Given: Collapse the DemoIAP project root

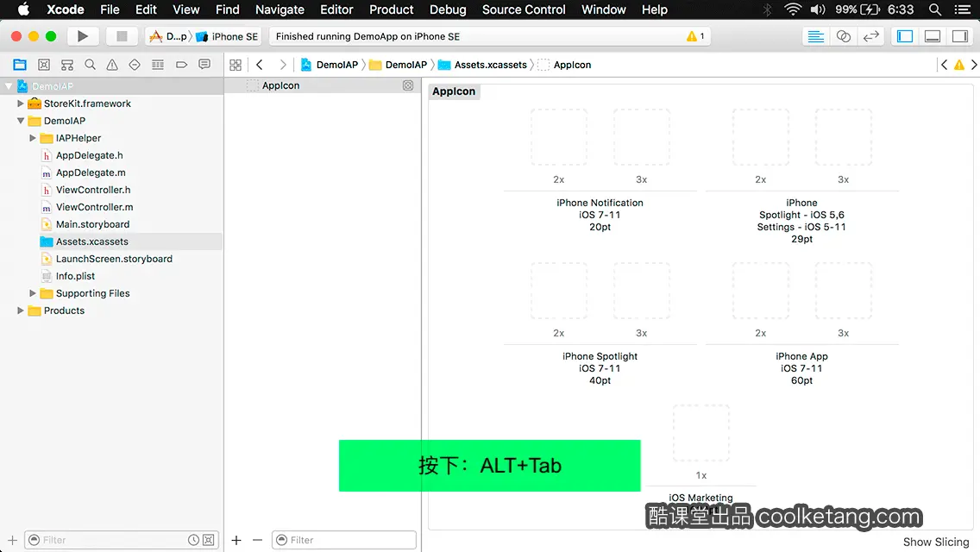Looking at the screenshot, I should pyautogui.click(x=9, y=86).
